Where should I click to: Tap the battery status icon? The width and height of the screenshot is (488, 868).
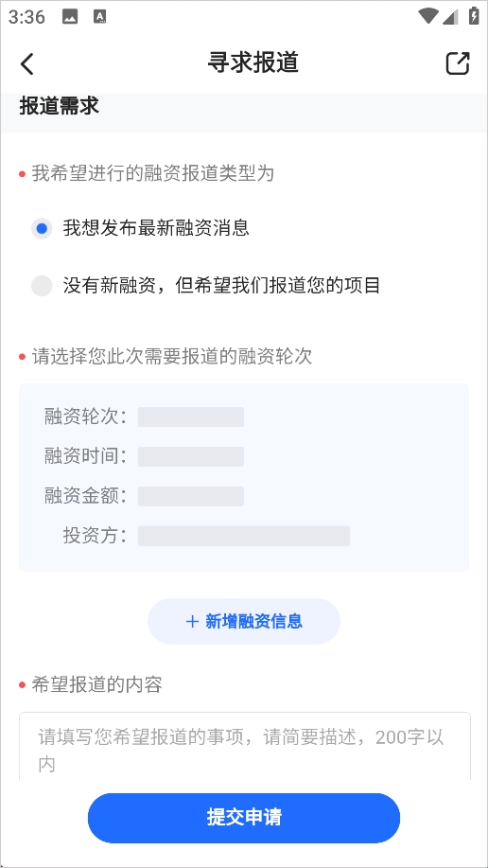coord(474,16)
